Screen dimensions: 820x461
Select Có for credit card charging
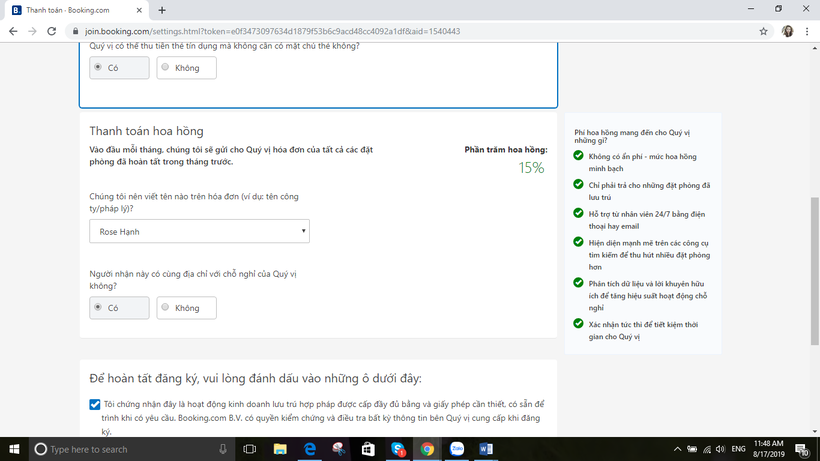[119, 68]
